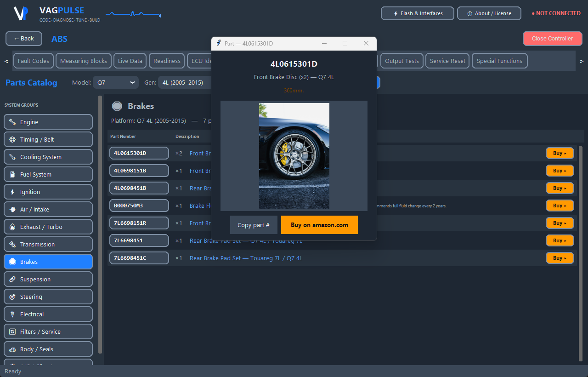Image resolution: width=588 pixels, height=377 pixels.
Task: Open the Rear Brake Pad Set — Touareg 7L / Q7 4L link
Action: [x=246, y=258]
